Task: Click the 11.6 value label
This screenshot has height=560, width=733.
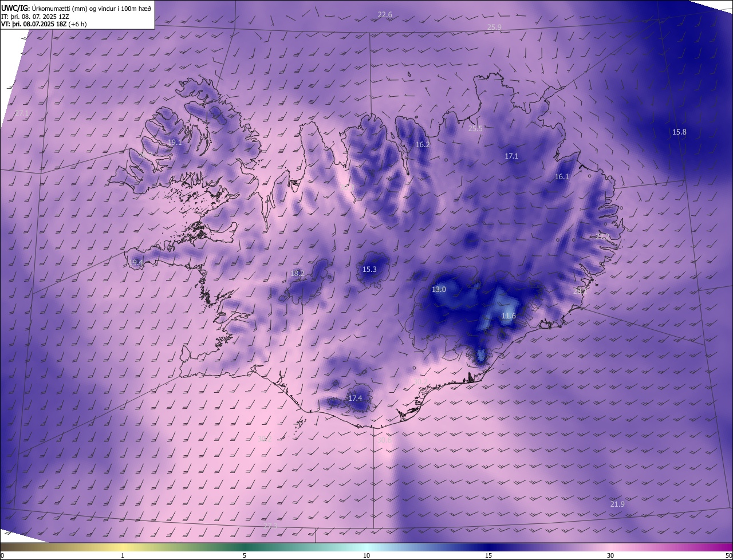Action: click(x=509, y=316)
